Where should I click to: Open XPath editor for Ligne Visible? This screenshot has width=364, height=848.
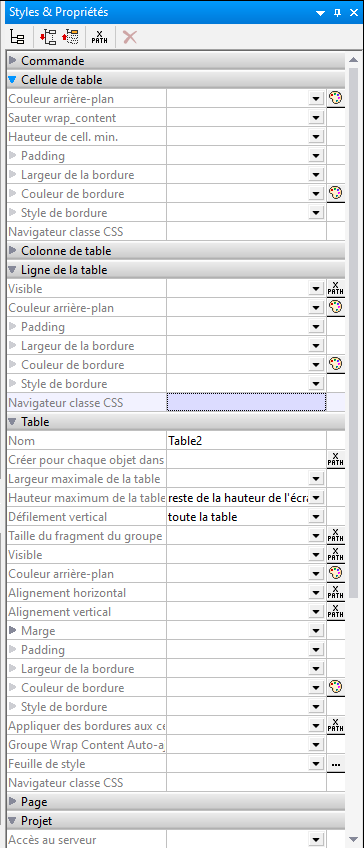tap(336, 289)
